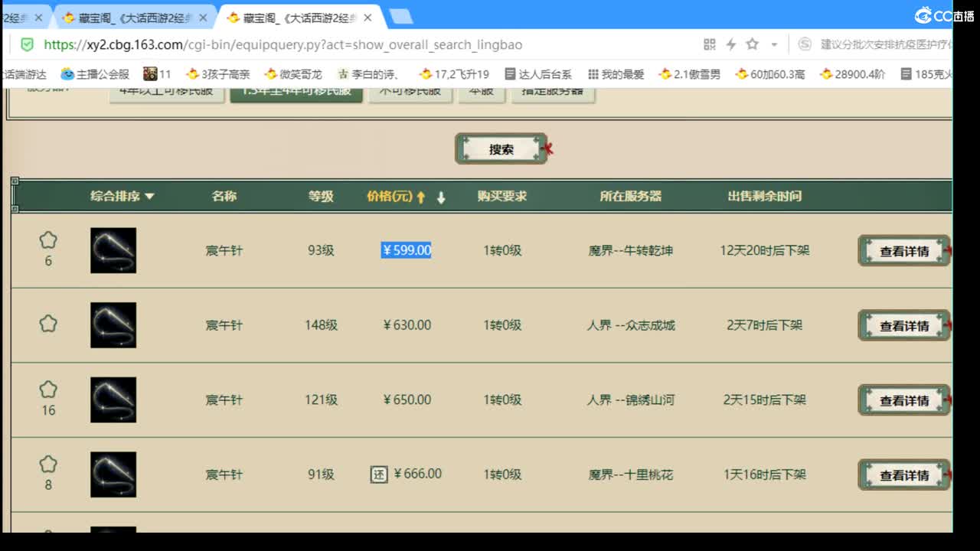Open details for the ¥650.00 listing
The image size is (980, 551).
pos(904,400)
